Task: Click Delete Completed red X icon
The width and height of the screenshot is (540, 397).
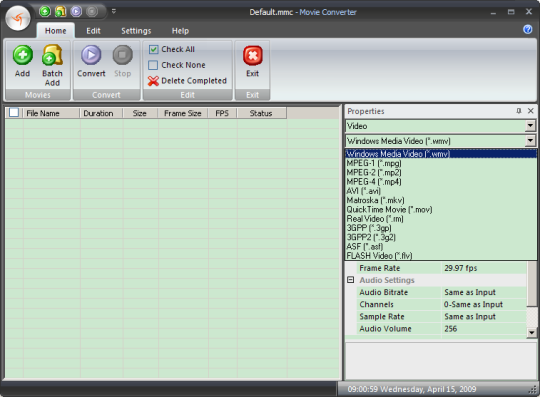Action: [153, 81]
